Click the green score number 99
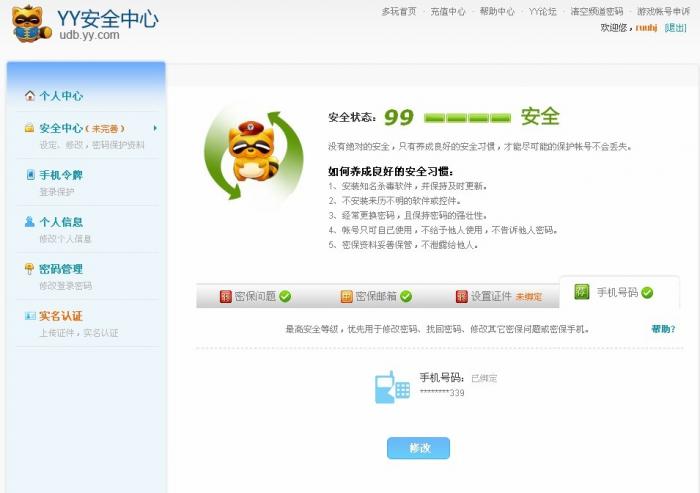Image resolution: width=700 pixels, height=493 pixels. 399,117
